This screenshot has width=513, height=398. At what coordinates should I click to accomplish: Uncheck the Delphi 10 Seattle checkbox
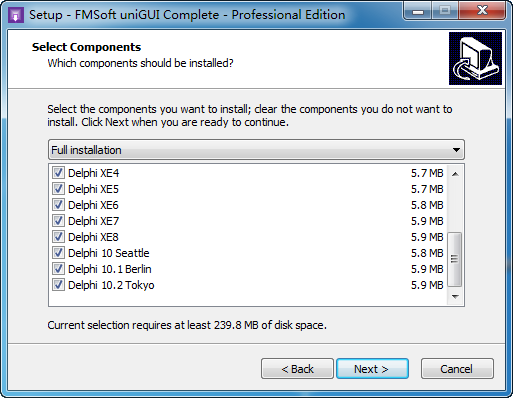pos(58,253)
